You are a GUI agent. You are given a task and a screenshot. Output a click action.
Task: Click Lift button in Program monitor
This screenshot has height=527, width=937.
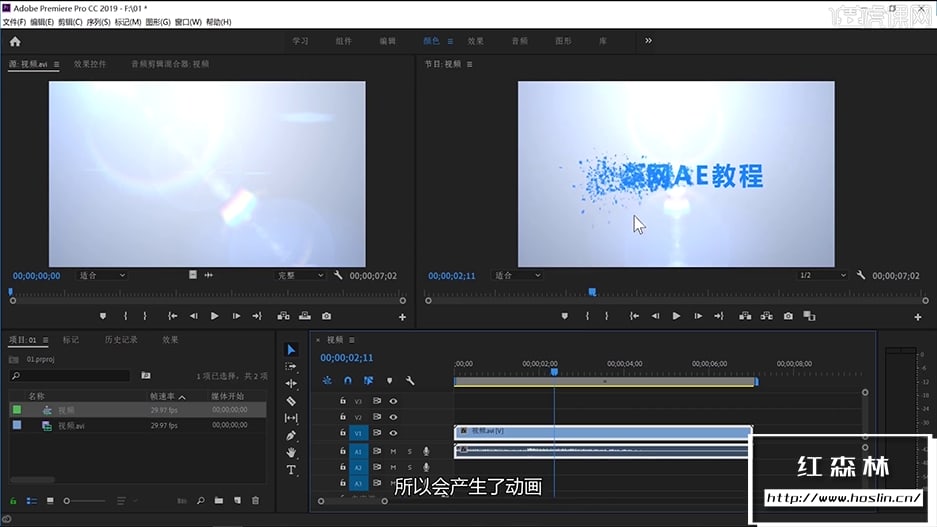[x=745, y=316]
